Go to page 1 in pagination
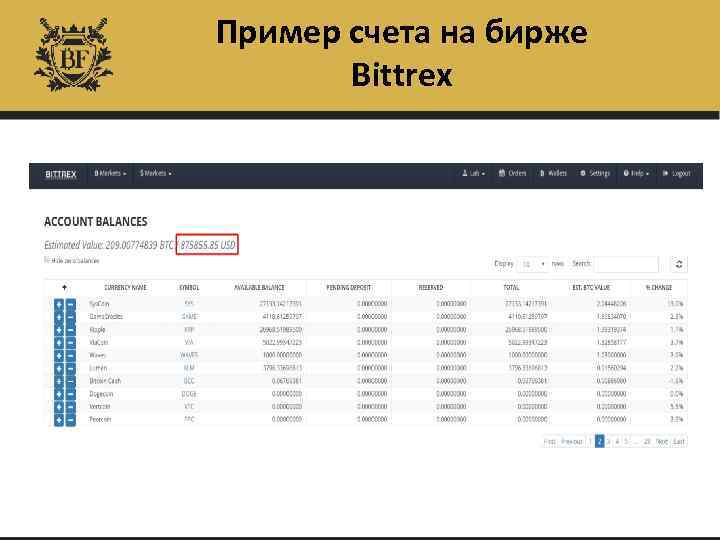The height and width of the screenshot is (540, 720). pos(590,442)
